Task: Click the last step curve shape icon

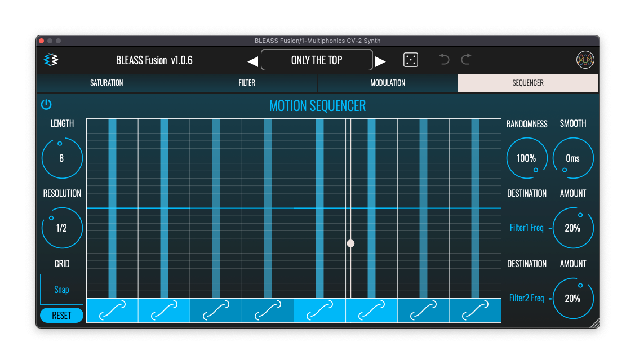Action: pyautogui.click(x=475, y=310)
